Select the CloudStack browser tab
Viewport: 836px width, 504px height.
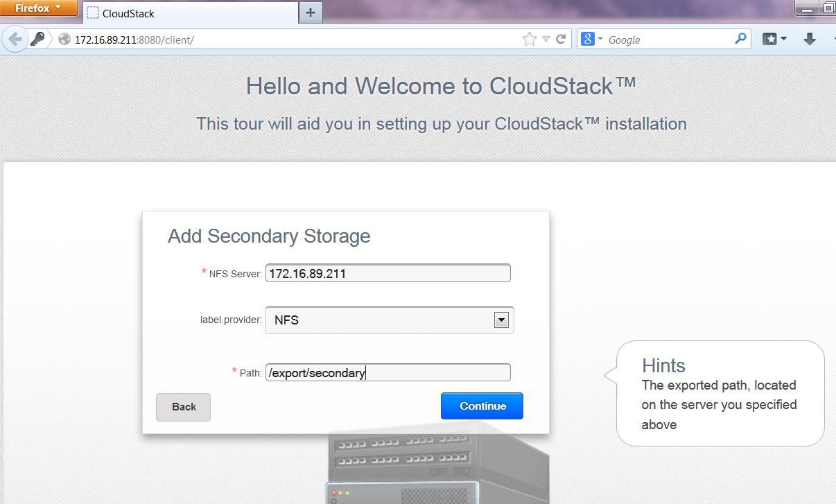point(190,13)
